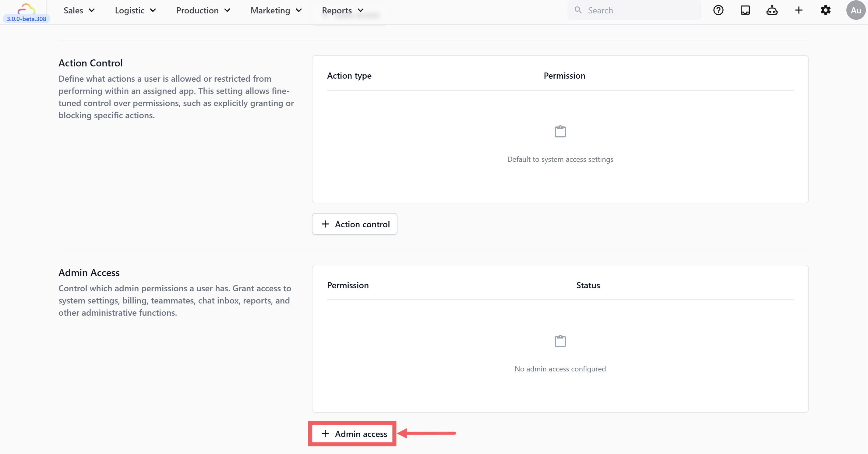
Task: Expand the Logistic dropdown menu
Action: click(x=135, y=10)
